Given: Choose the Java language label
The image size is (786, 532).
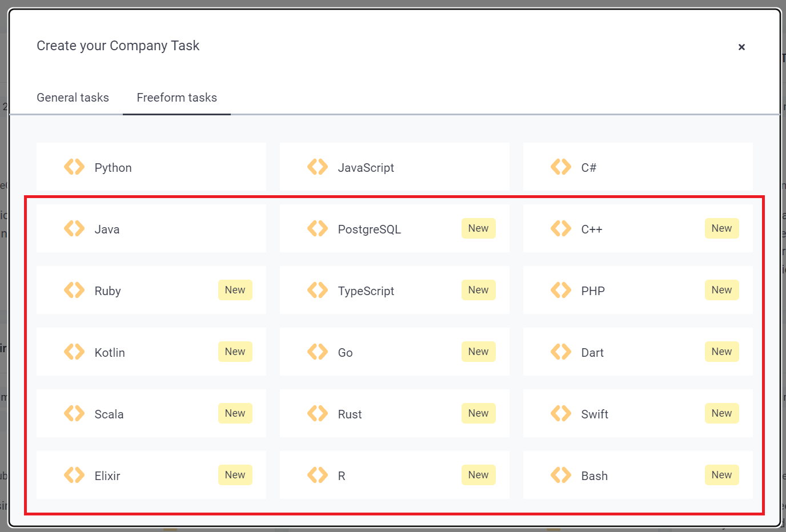Looking at the screenshot, I should pos(107,229).
